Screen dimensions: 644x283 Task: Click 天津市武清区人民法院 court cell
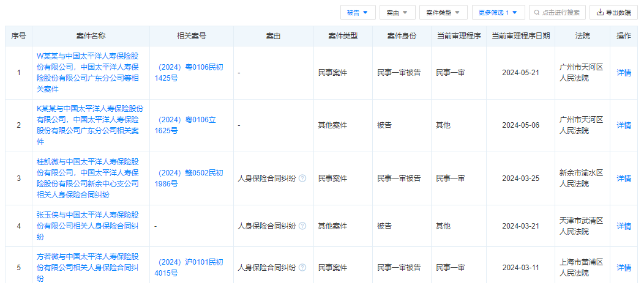(582, 226)
